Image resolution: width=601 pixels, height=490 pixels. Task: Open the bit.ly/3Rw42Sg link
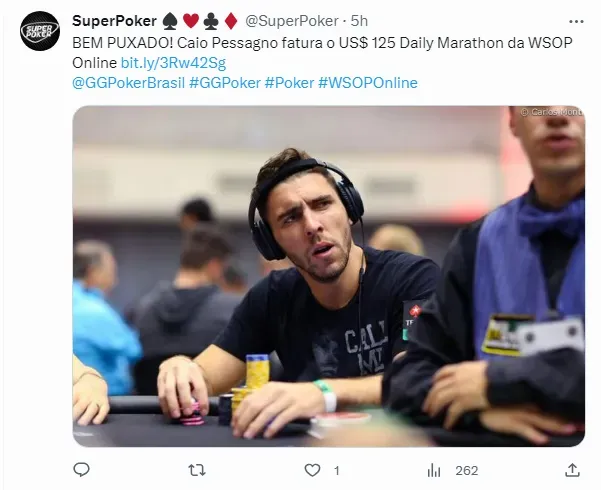(173, 62)
